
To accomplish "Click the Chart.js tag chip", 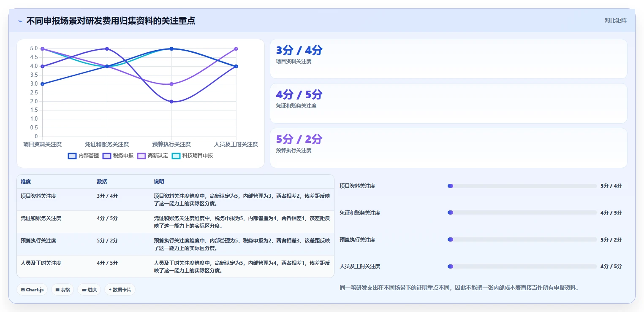I will pyautogui.click(x=32, y=290).
